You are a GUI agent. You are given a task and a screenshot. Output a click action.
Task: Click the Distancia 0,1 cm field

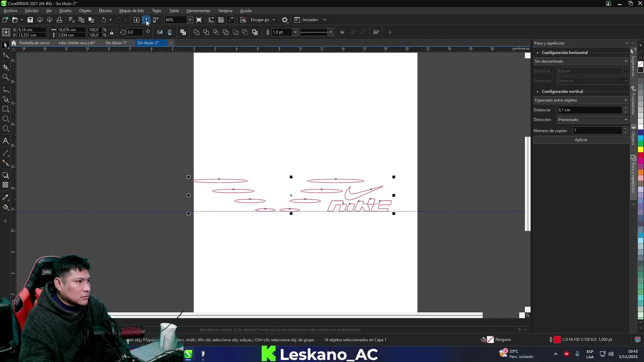point(590,110)
